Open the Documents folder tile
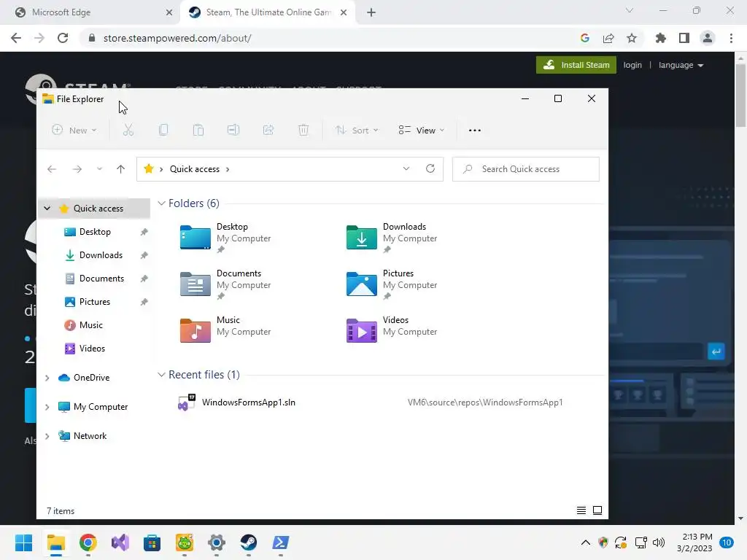 pos(226,284)
